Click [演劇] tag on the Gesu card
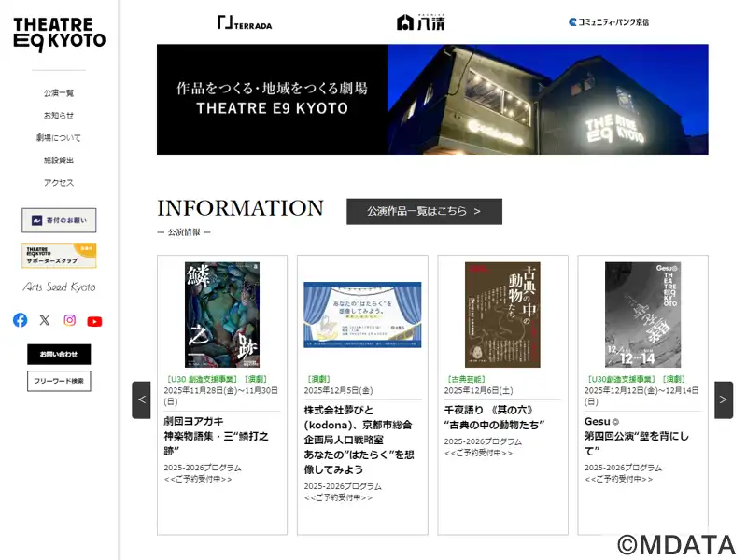The width and height of the screenshot is (747, 560). tap(673, 379)
